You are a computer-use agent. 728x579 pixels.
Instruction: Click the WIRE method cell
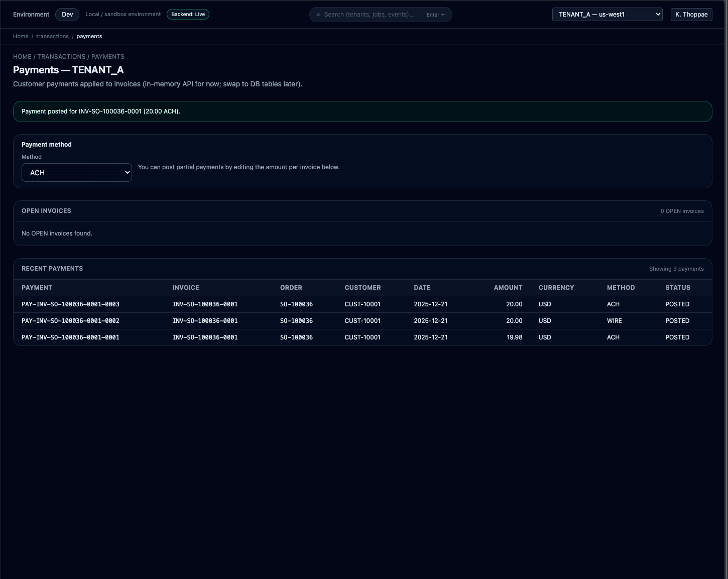[614, 321]
